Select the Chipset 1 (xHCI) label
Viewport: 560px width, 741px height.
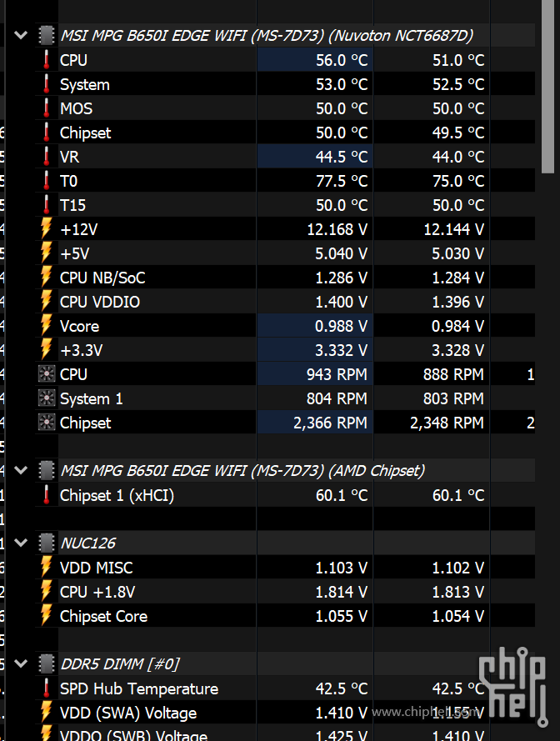pos(117,495)
